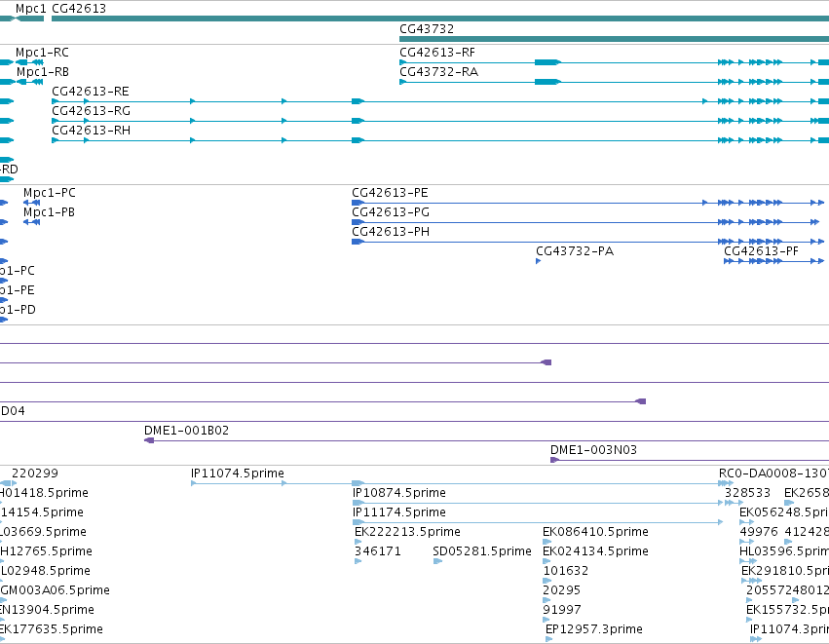Select the IP11074.5prime EST label
Viewport: 829px width, 644px height.
[x=238, y=474]
